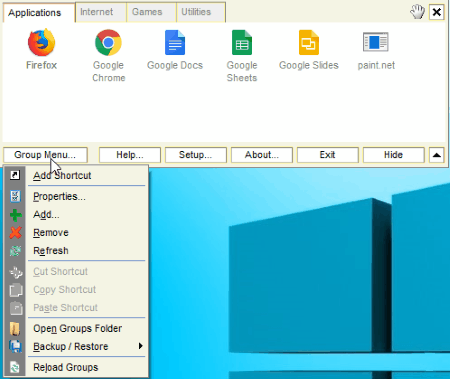Click the About... button
Image resolution: width=450 pixels, height=379 pixels.
(x=262, y=155)
